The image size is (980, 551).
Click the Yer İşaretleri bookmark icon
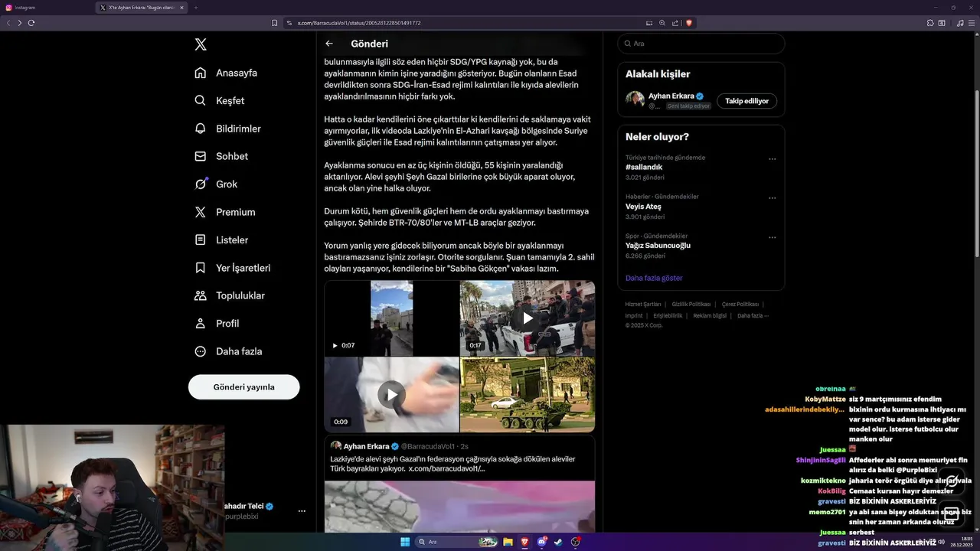(201, 268)
